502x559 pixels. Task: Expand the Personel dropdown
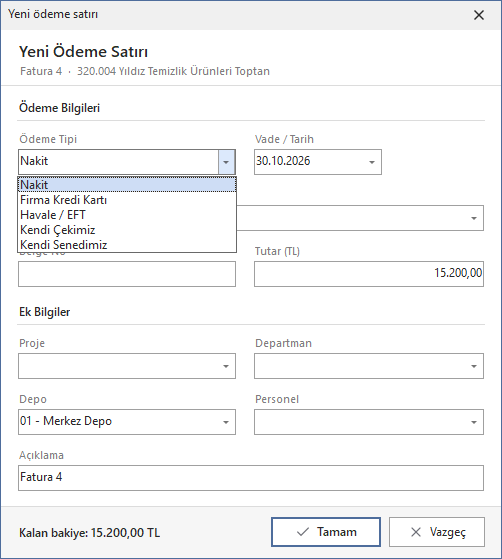coord(474,422)
